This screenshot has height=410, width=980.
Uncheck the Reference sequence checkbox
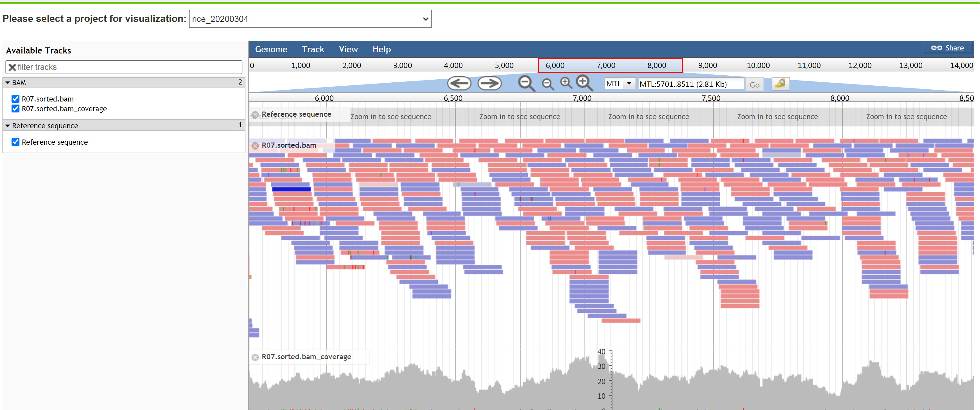15,142
